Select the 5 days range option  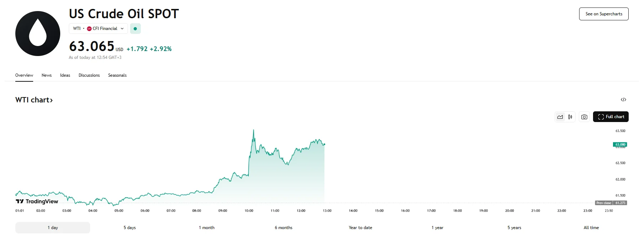click(129, 227)
